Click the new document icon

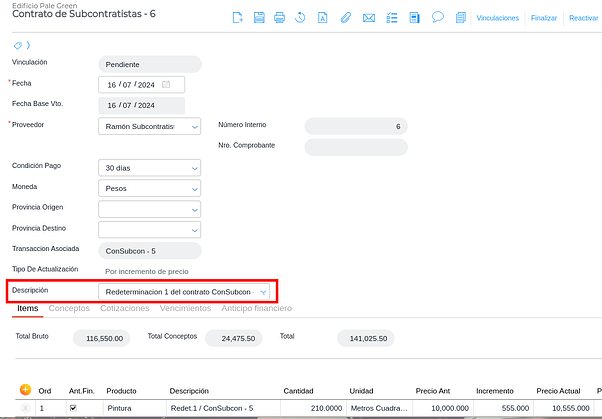click(237, 18)
